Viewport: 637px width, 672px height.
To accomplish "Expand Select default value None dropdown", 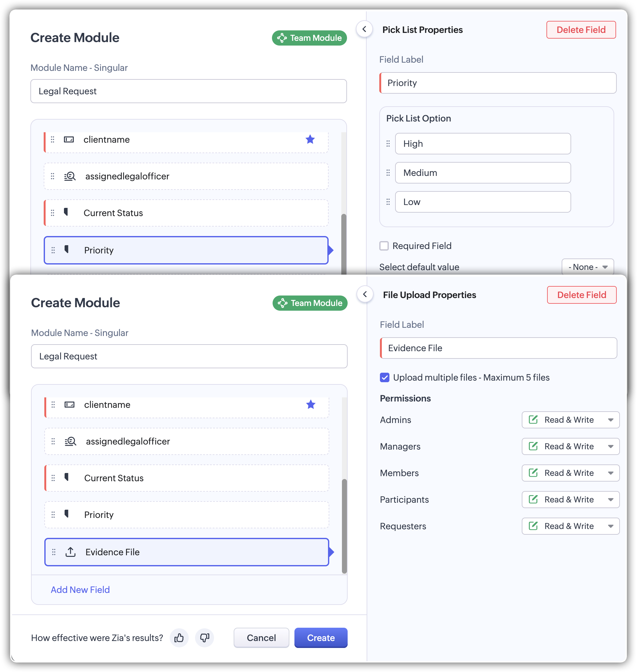I will (x=587, y=267).
